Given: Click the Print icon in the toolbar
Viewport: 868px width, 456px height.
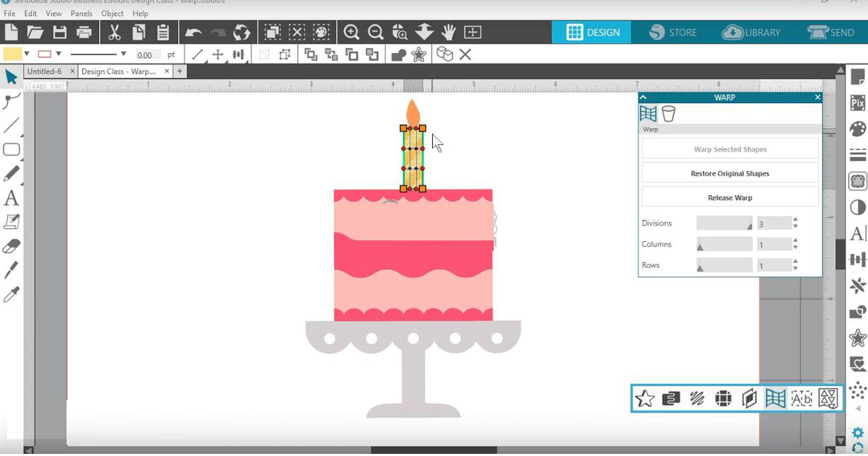Looking at the screenshot, I should tap(84, 32).
